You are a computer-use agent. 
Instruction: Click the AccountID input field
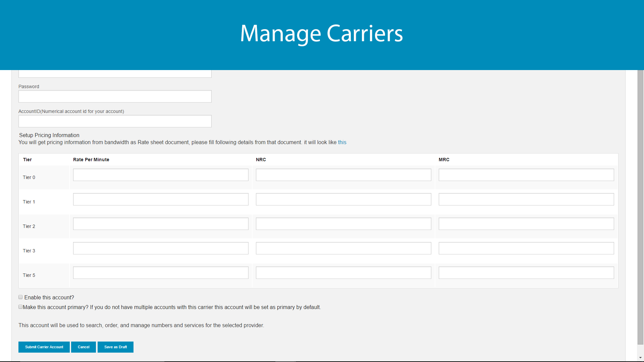pyautogui.click(x=115, y=121)
